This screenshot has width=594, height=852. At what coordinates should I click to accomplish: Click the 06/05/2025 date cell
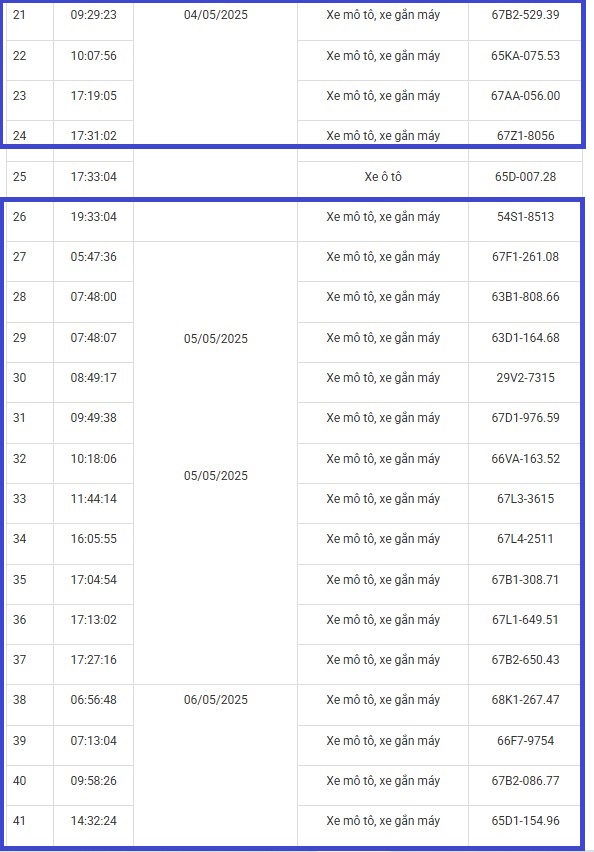[x=216, y=700]
